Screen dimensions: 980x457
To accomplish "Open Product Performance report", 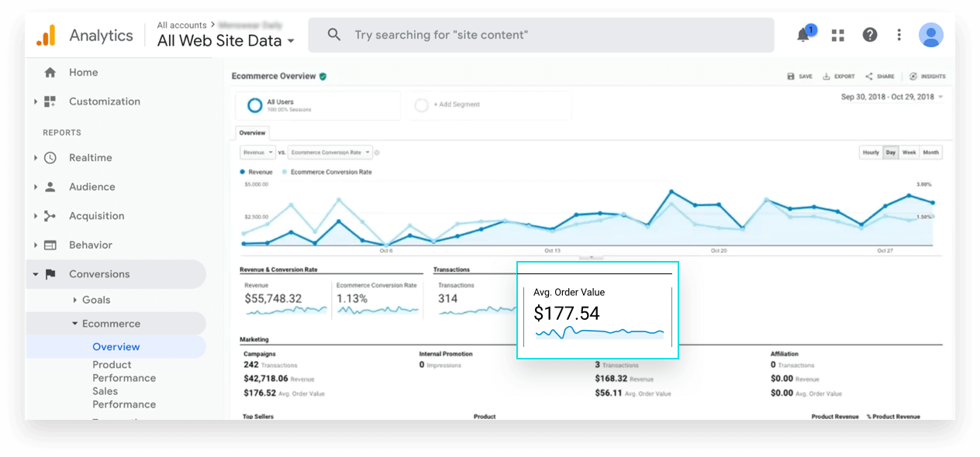I will coord(124,370).
